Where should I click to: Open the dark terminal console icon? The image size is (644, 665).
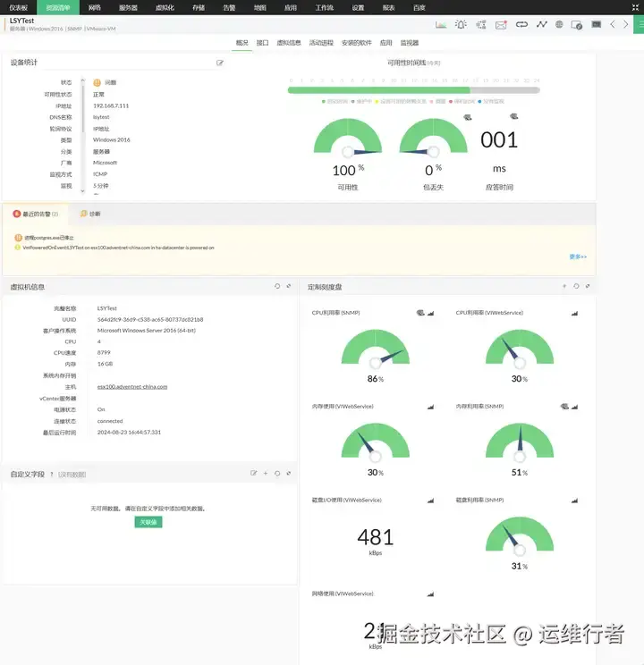[x=596, y=25]
